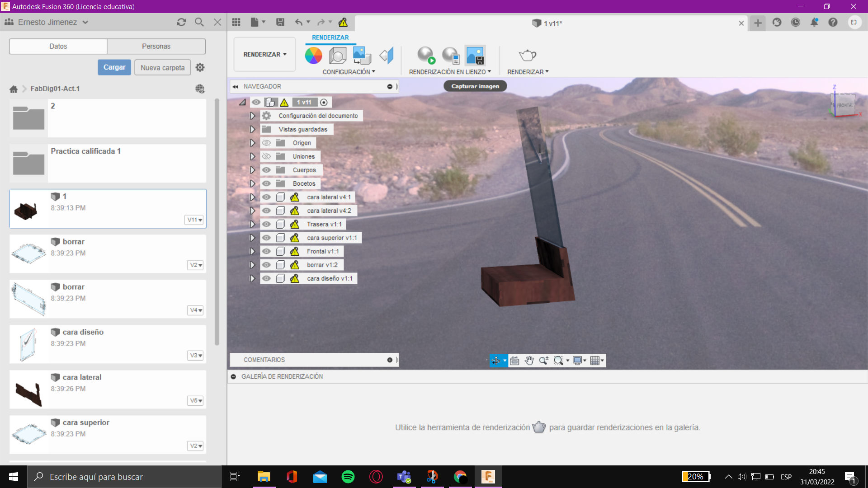Click the Scene Settings icon
Viewport: 868px width, 488px height.
click(338, 56)
